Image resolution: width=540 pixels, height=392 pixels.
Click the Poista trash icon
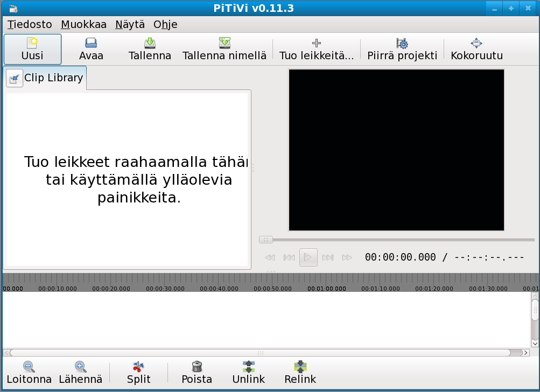pos(197,367)
